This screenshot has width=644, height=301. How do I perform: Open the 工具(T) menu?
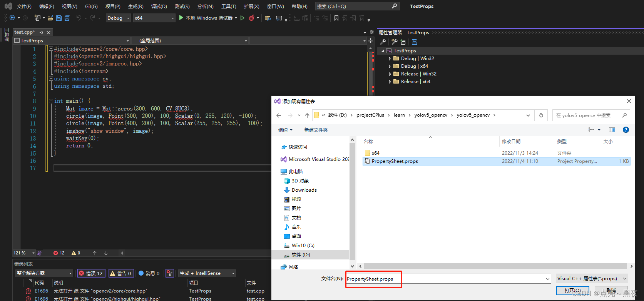229,7
